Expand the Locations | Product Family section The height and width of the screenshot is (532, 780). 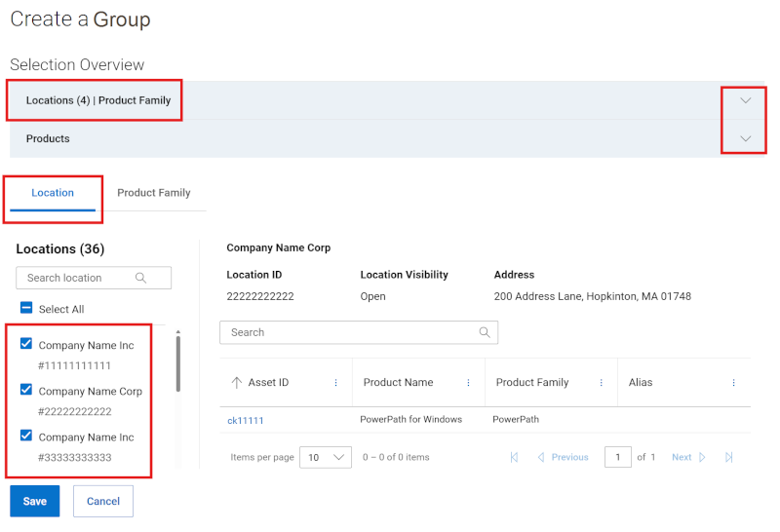pyautogui.click(x=746, y=100)
